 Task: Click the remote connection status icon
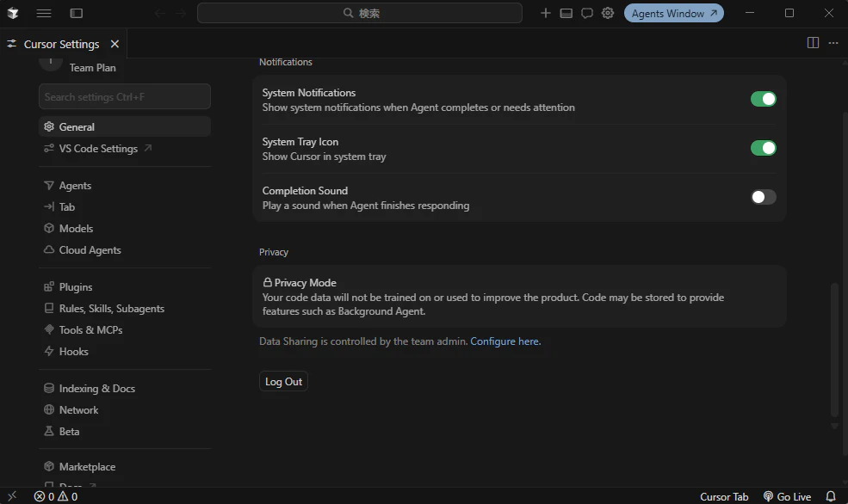[12, 496]
